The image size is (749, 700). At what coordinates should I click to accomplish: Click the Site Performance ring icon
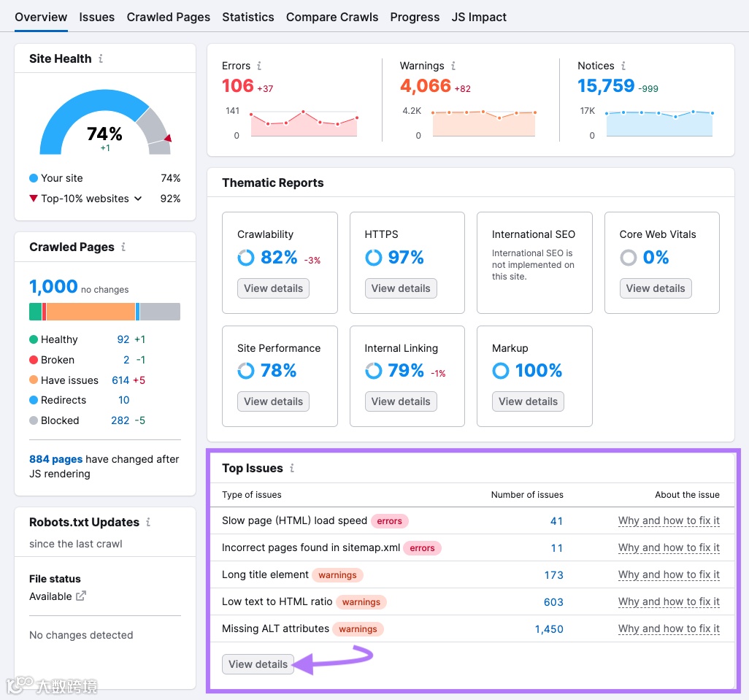pyautogui.click(x=246, y=371)
